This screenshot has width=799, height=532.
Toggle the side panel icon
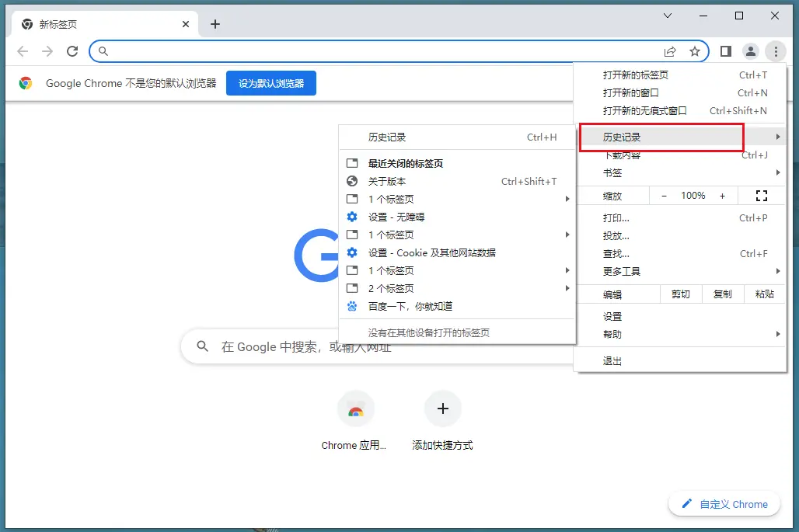(725, 51)
